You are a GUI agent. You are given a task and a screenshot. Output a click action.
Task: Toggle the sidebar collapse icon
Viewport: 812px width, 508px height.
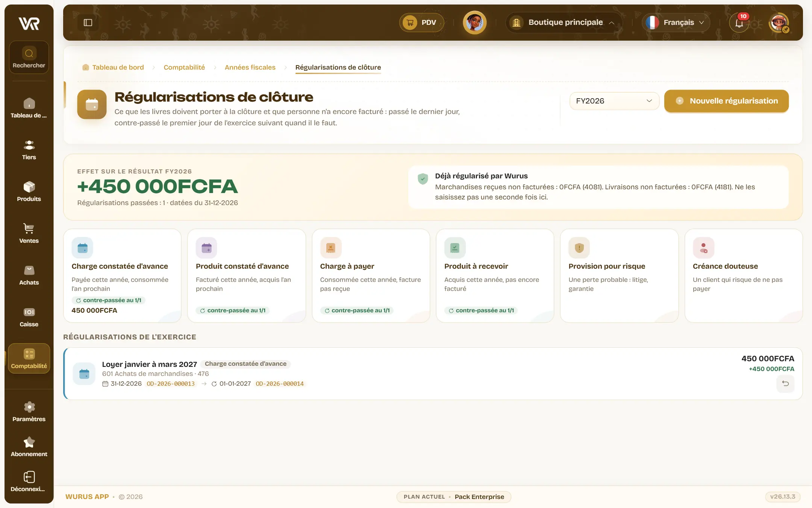click(88, 23)
